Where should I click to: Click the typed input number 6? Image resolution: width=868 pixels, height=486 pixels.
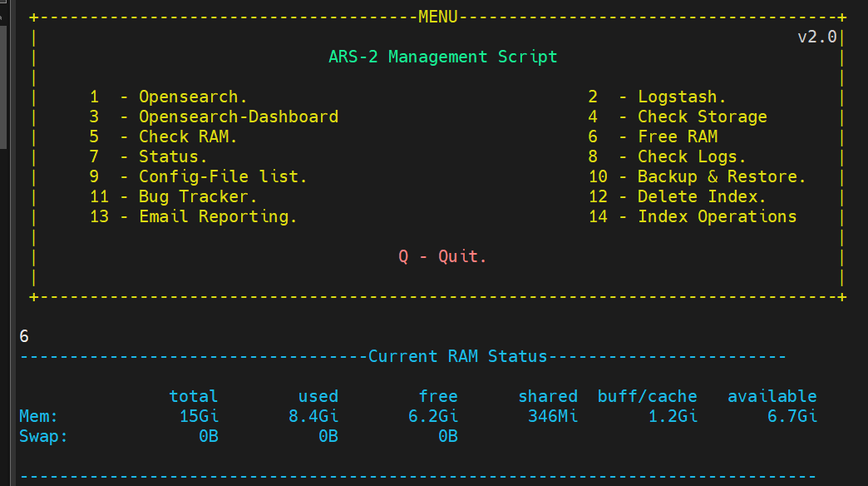pyautogui.click(x=24, y=336)
